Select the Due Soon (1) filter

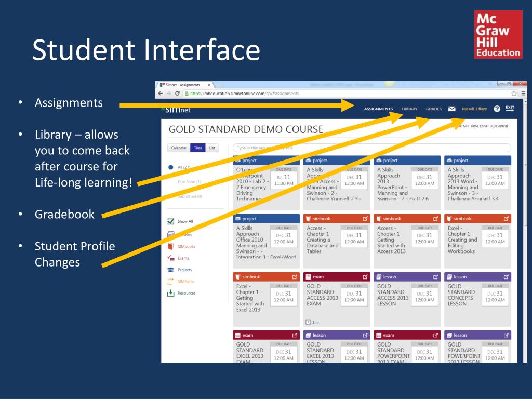pyautogui.click(x=189, y=182)
